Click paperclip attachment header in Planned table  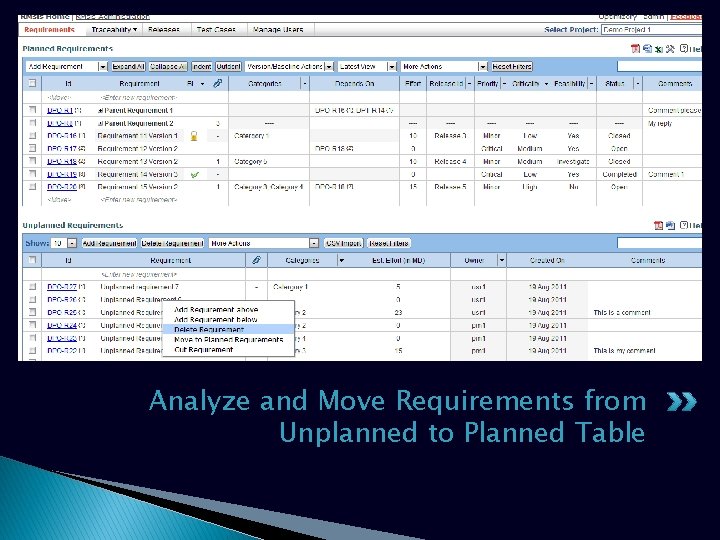[x=218, y=83]
